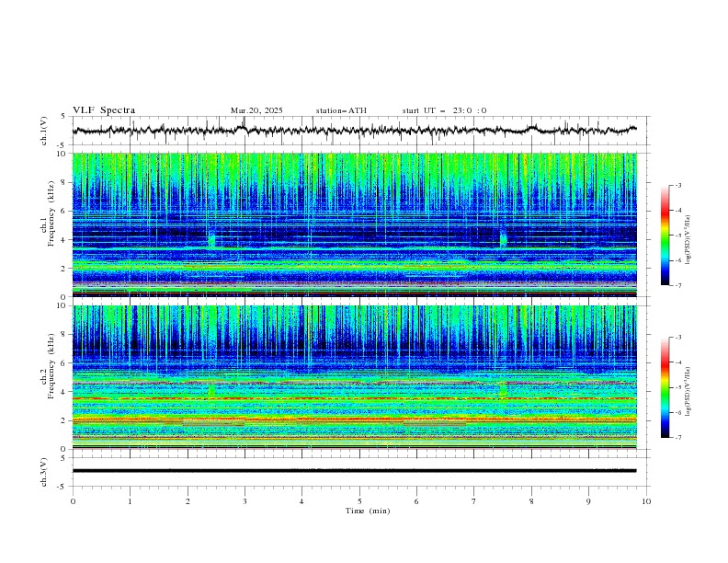
Task: Click the ch.1 spectrogram panel
Action: [354, 224]
